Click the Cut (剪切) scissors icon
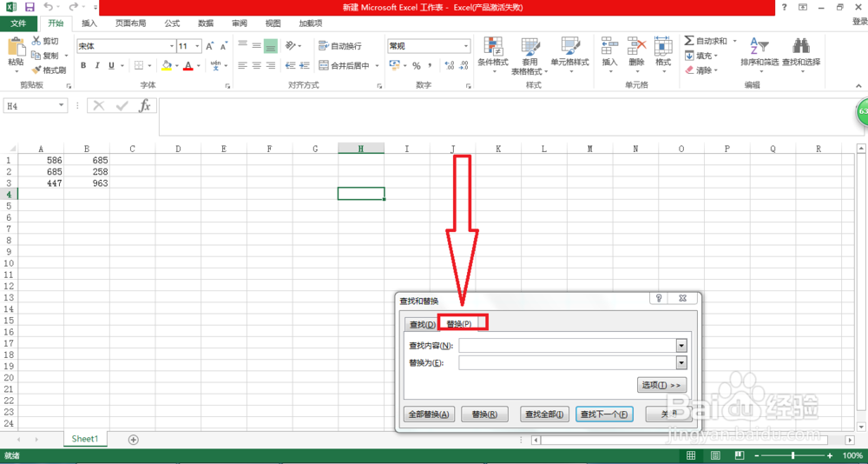The width and height of the screenshot is (868, 464). tap(36, 41)
